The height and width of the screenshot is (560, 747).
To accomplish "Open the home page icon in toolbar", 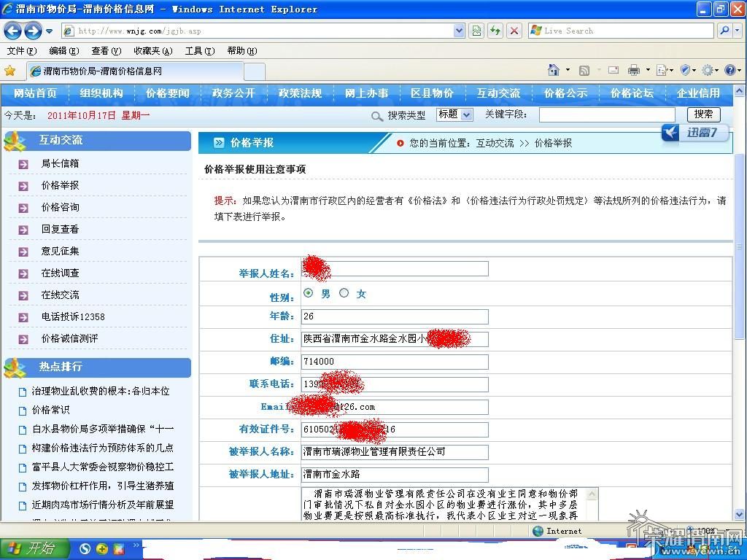I will [x=554, y=71].
